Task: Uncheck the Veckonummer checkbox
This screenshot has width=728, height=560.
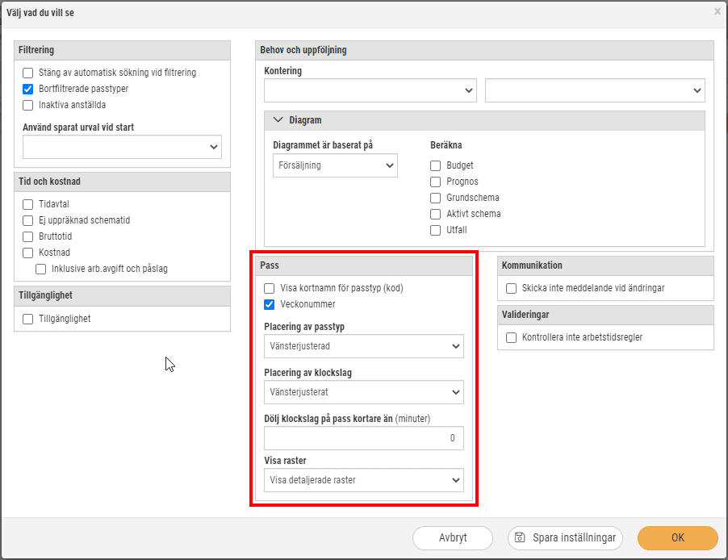Action: pyautogui.click(x=270, y=304)
